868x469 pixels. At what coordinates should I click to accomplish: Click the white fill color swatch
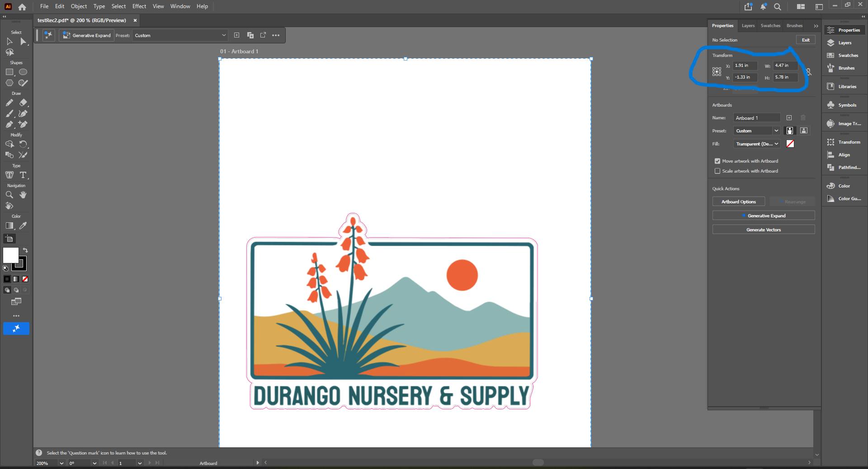click(x=10, y=255)
